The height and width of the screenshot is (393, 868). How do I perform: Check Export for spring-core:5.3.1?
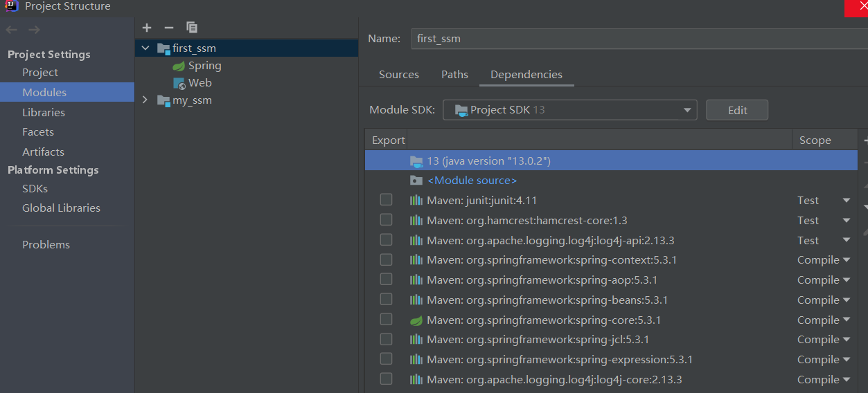pos(386,319)
